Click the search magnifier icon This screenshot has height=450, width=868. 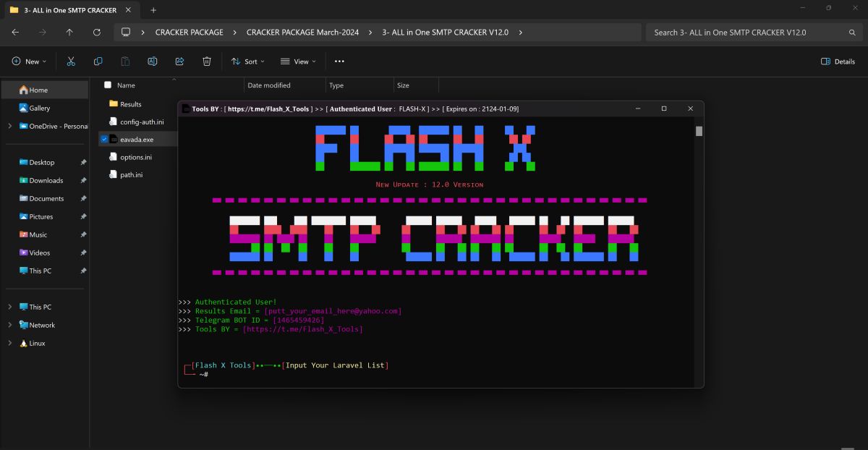pyautogui.click(x=852, y=33)
